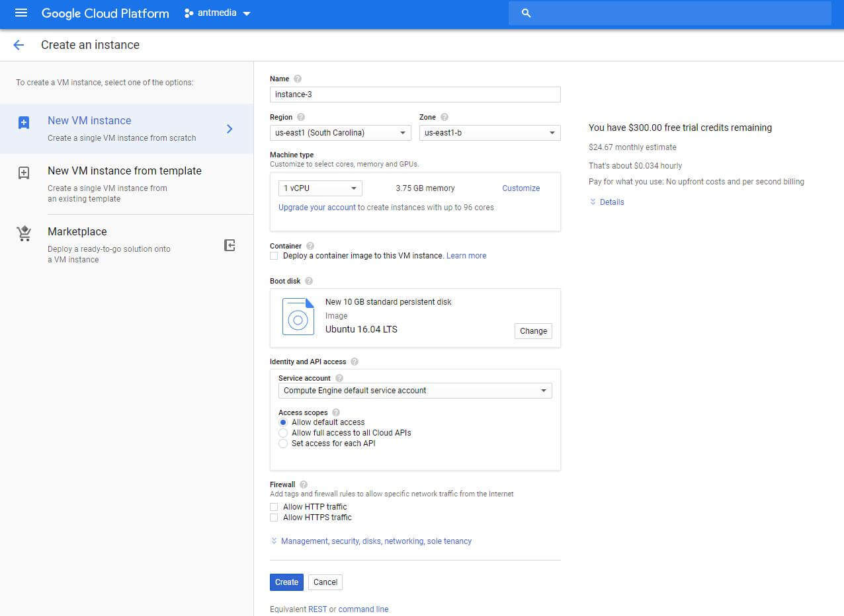Click the New VM instance chevron arrow
Viewport: 844px width, 616px height.
[230, 129]
